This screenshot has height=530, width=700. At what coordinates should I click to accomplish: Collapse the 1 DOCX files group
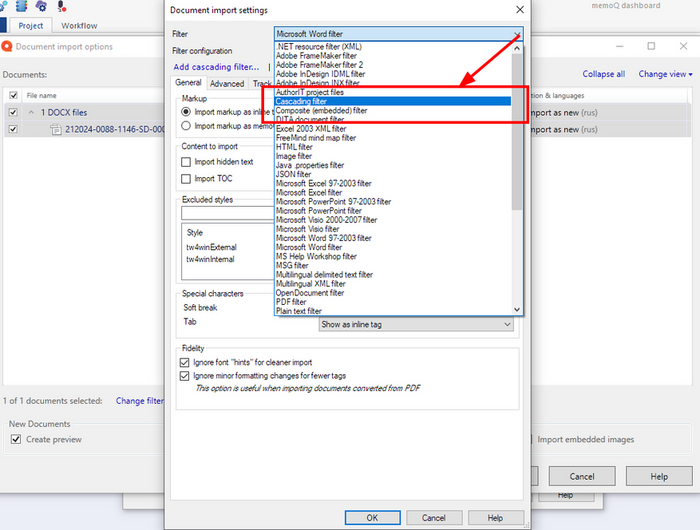click(31, 112)
